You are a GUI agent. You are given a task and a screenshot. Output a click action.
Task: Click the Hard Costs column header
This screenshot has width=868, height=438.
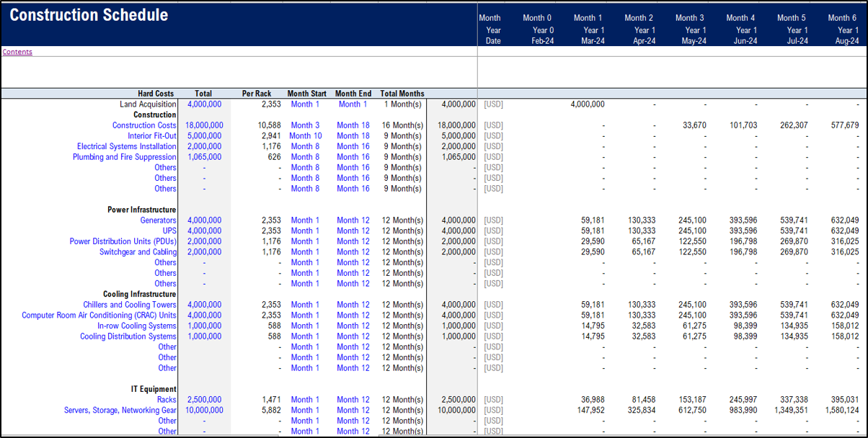156,94
